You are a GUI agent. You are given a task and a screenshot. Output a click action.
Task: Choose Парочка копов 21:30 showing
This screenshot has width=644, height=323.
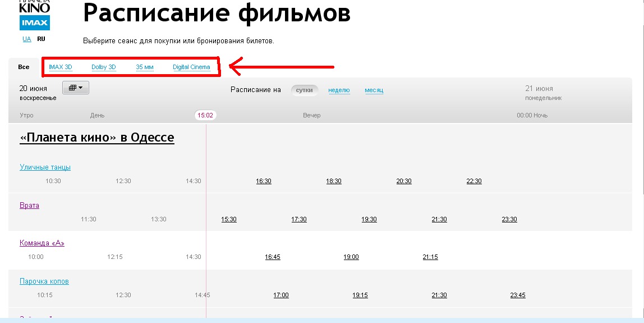coord(439,295)
